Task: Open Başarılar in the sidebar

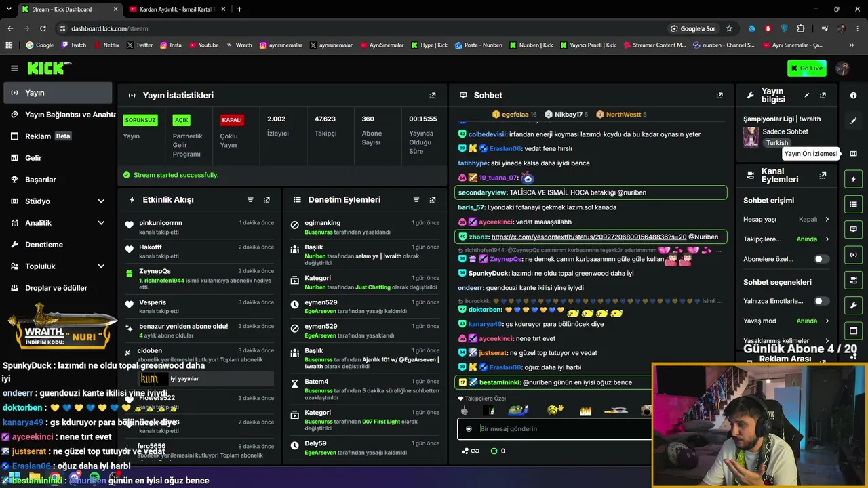Action: tap(58, 180)
